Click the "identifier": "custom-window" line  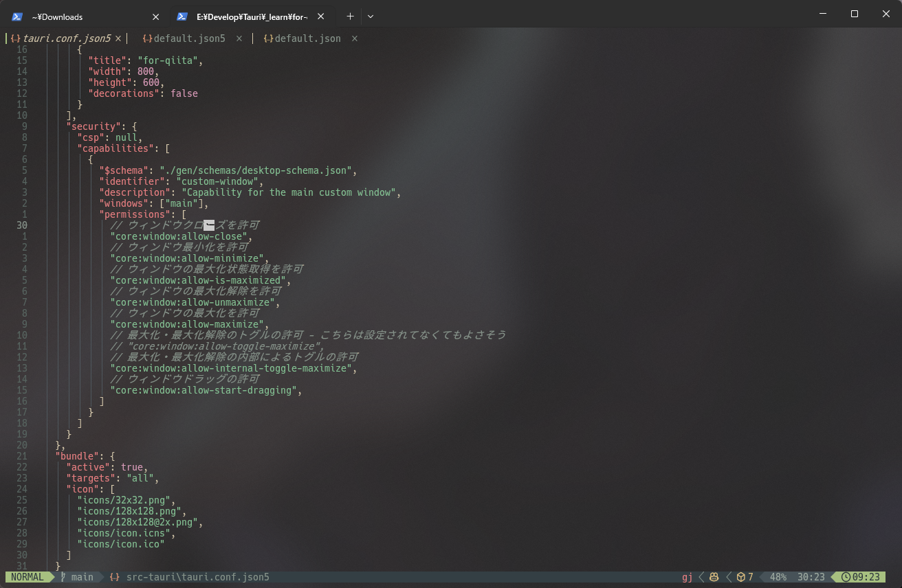coord(181,181)
